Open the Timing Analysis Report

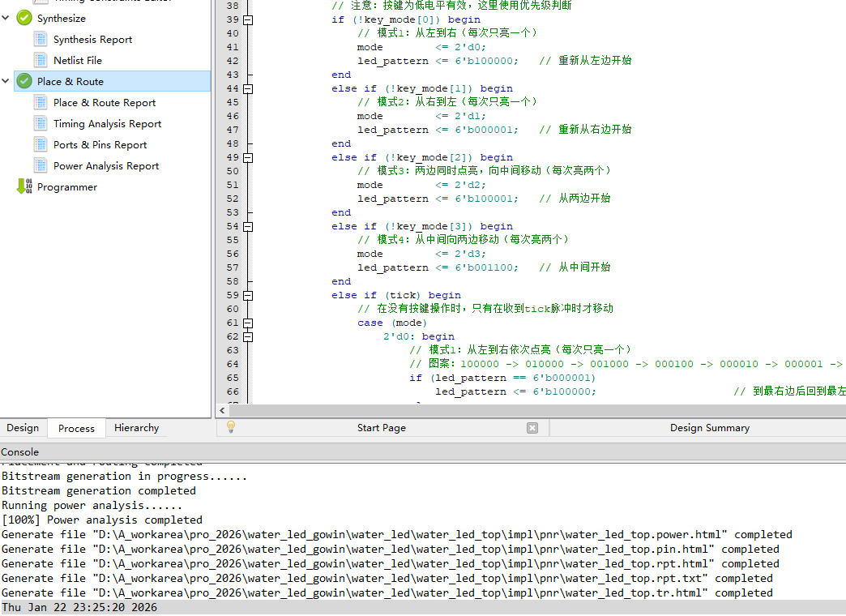pyautogui.click(x=107, y=123)
